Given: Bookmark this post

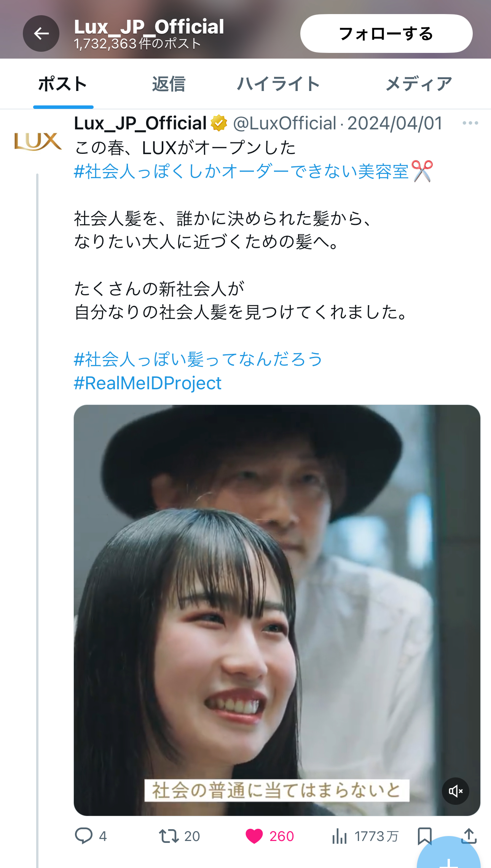Looking at the screenshot, I should coord(424,836).
